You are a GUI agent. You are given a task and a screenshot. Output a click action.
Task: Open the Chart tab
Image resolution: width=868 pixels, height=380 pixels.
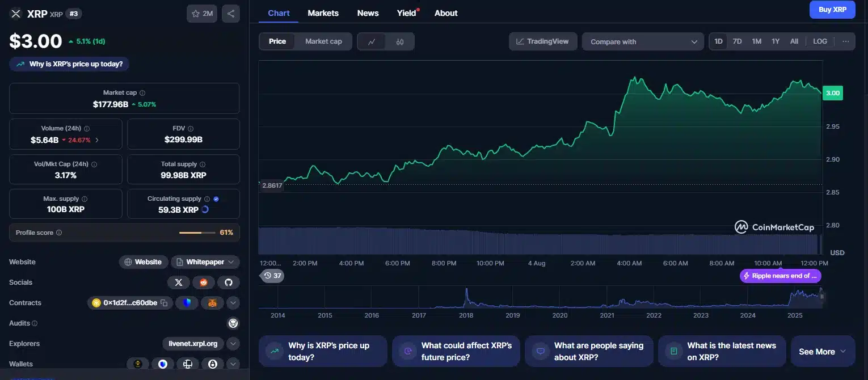tap(279, 13)
